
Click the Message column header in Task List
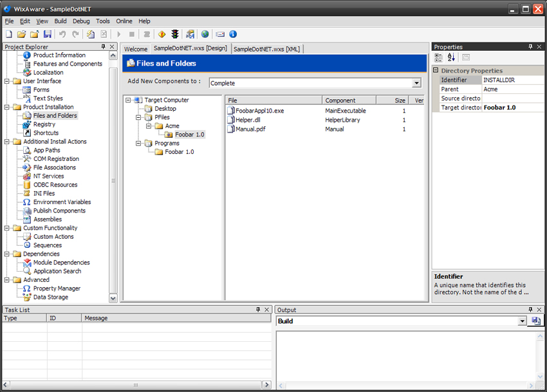[176, 318]
